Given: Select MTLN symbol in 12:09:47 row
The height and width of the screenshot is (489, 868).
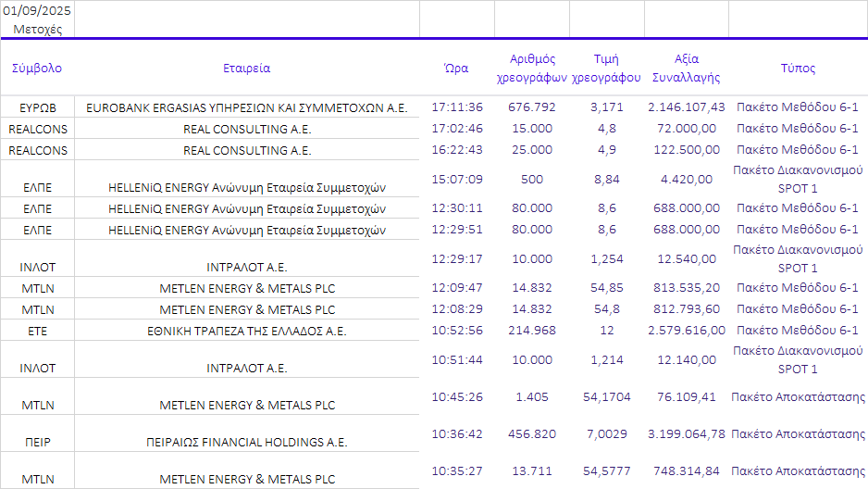Looking at the screenshot, I should pyautogui.click(x=37, y=289).
